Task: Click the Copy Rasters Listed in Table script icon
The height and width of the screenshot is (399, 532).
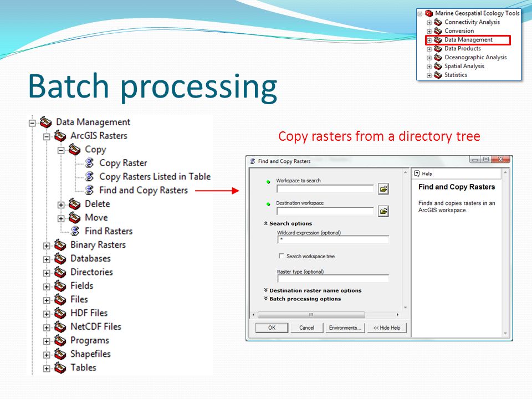Action: click(89, 176)
